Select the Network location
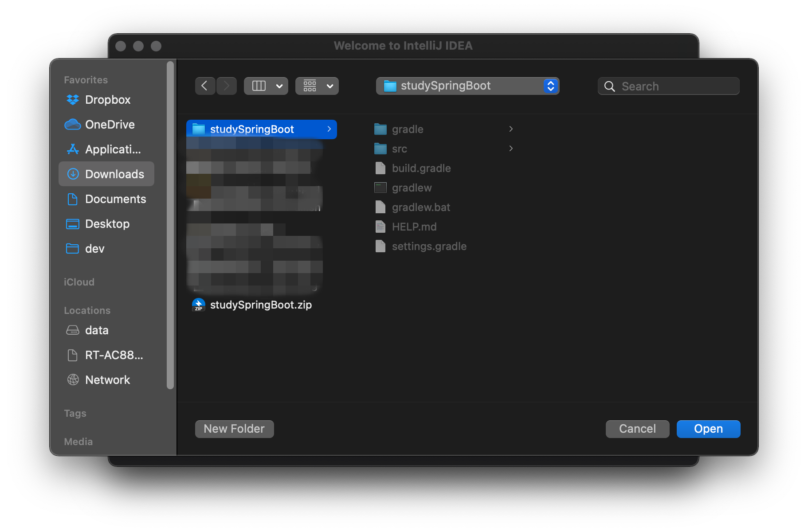The width and height of the screenshot is (808, 532). click(x=107, y=380)
